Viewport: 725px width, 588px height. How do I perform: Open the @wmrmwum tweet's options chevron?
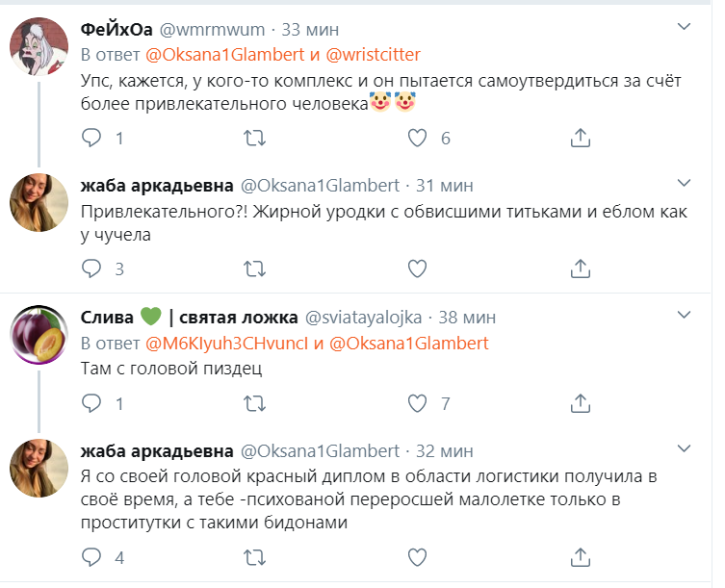(684, 27)
